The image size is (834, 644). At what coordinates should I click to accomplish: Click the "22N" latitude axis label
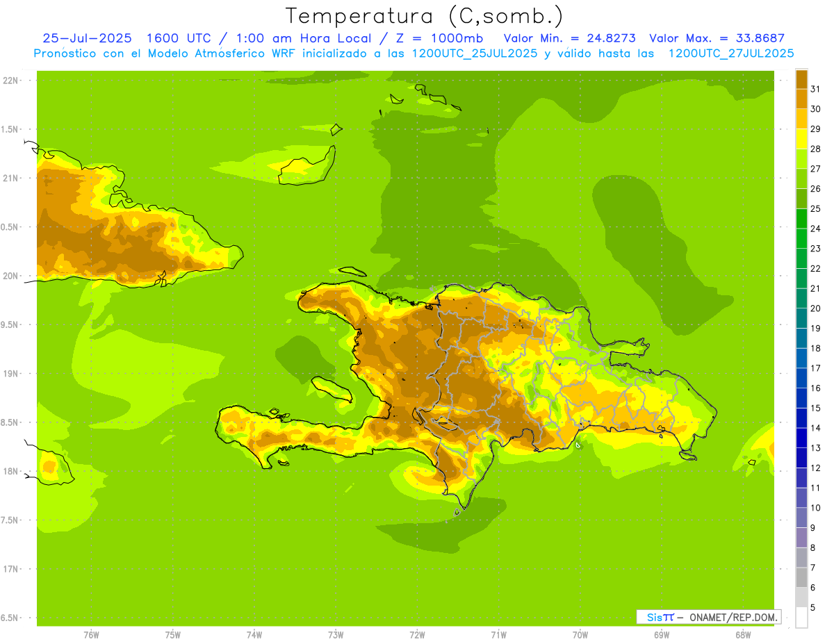click(x=10, y=81)
